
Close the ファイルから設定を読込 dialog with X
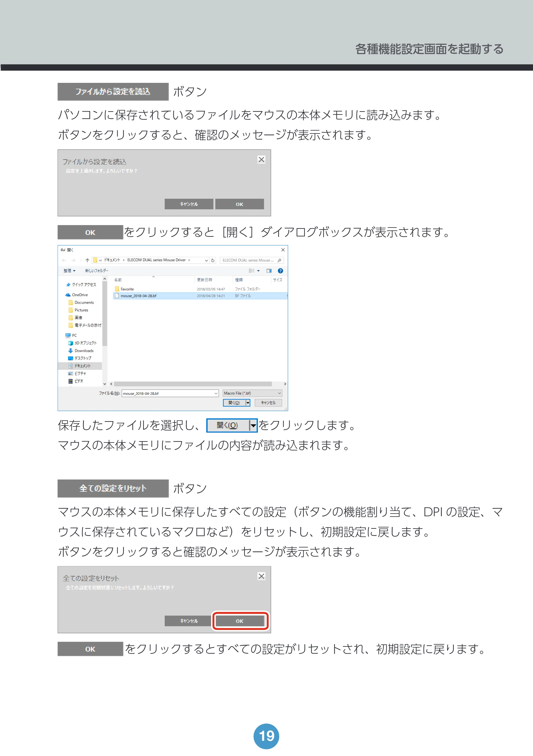click(x=261, y=160)
